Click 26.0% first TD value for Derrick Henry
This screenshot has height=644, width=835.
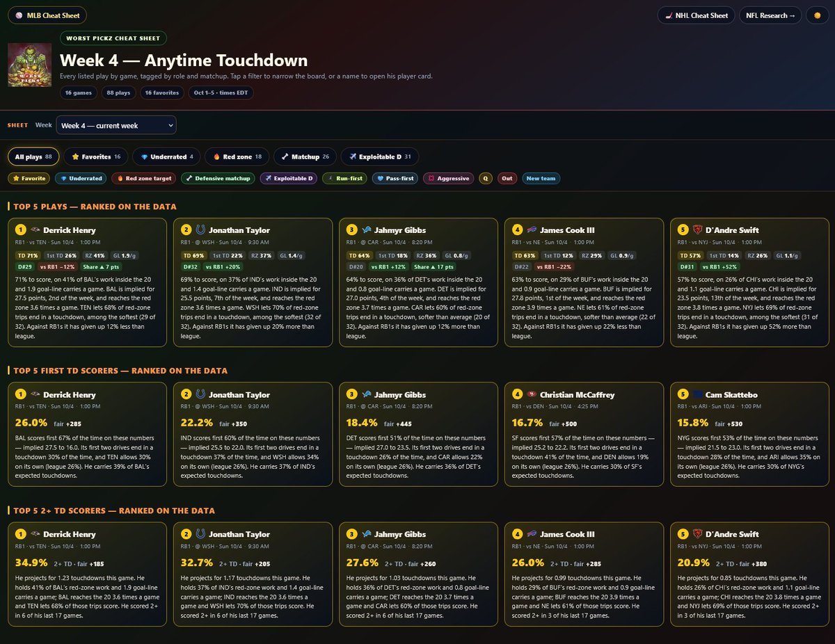point(31,422)
